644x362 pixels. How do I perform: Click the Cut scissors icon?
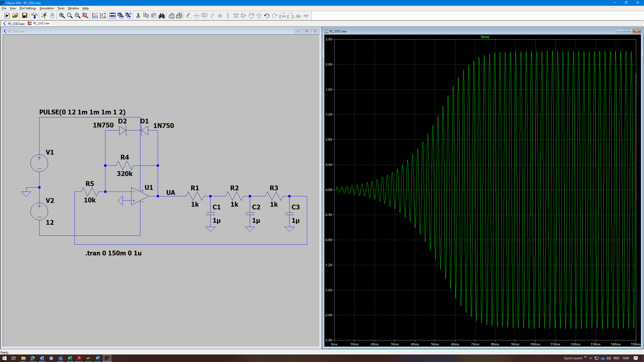(138, 16)
